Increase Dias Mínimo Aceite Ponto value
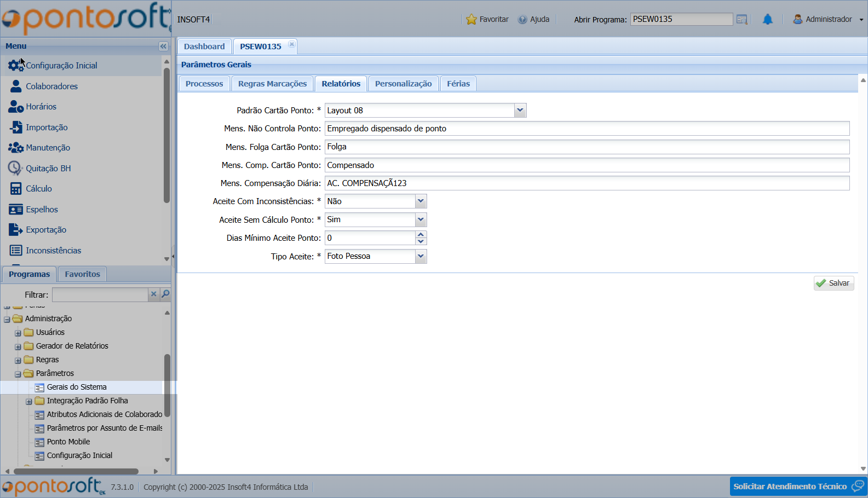868x498 pixels. [x=421, y=235]
